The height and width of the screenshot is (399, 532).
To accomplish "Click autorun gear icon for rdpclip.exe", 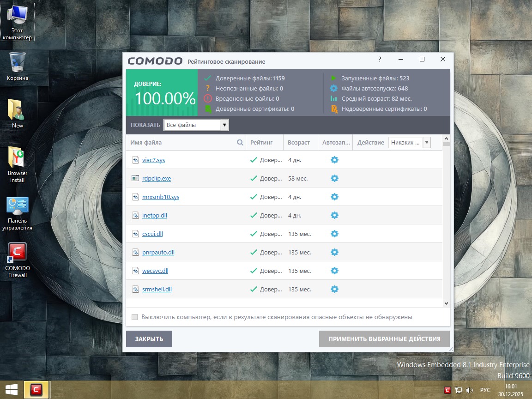I will coord(334,178).
